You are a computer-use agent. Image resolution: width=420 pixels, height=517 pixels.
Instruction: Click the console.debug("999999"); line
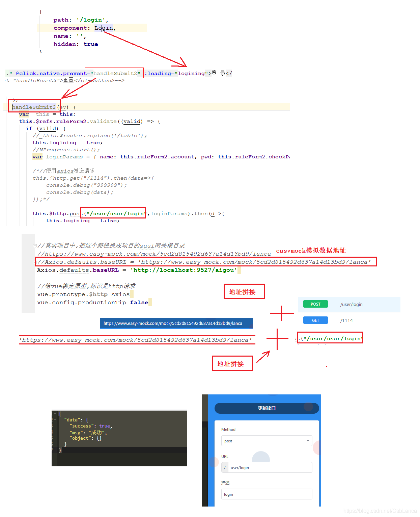(x=86, y=185)
